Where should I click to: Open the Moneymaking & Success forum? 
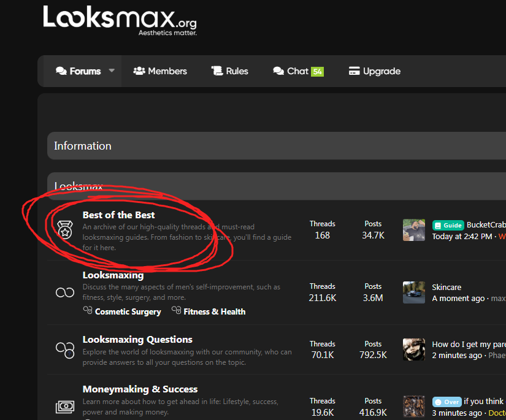[140, 389]
